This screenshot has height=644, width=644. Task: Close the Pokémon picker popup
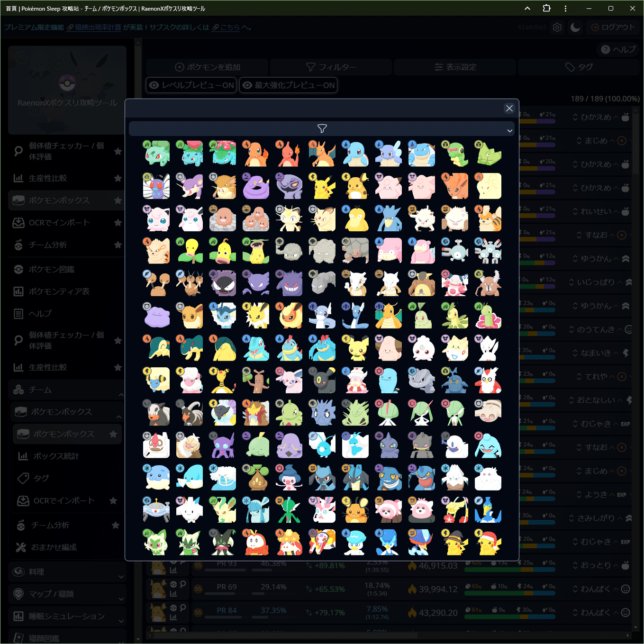[509, 109]
